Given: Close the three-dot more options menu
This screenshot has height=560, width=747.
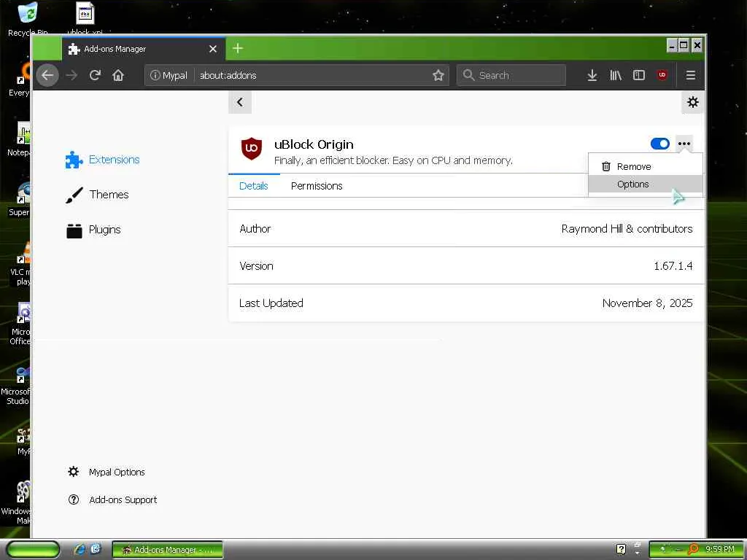Looking at the screenshot, I should click(684, 144).
